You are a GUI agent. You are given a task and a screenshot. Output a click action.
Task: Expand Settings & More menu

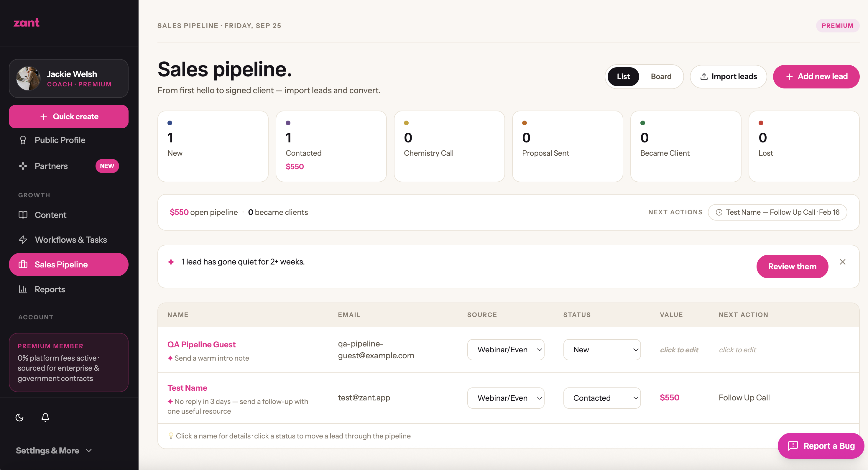54,451
